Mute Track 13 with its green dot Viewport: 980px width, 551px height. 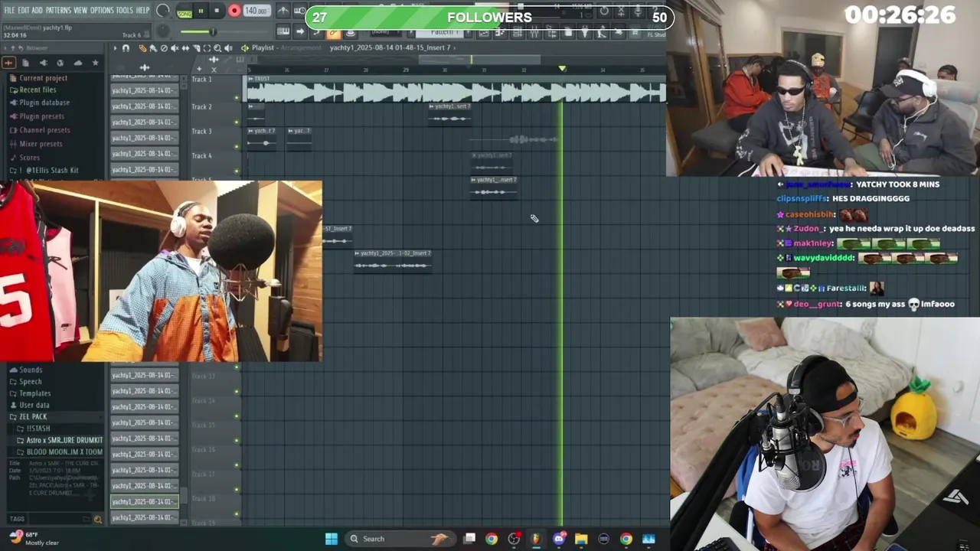237,391
